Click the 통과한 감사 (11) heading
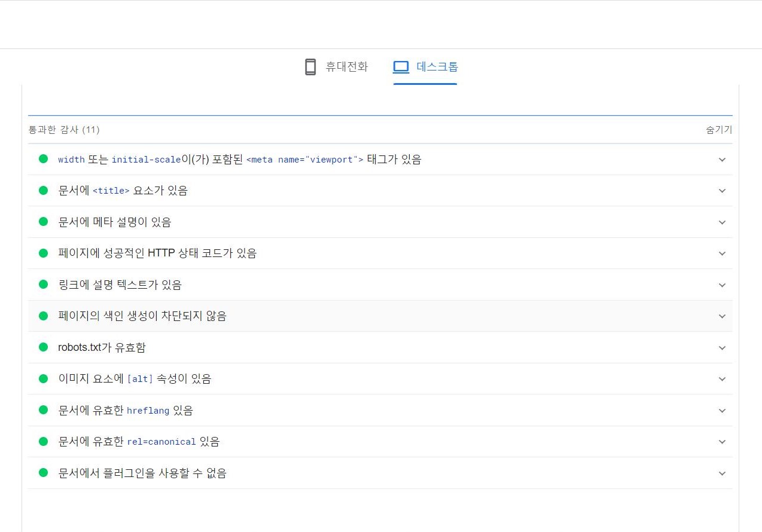 tap(63, 130)
